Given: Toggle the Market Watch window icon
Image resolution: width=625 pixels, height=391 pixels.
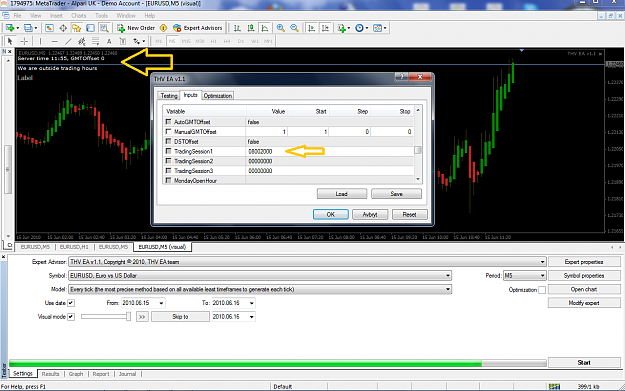Looking at the screenshot, I should pos(49,28).
